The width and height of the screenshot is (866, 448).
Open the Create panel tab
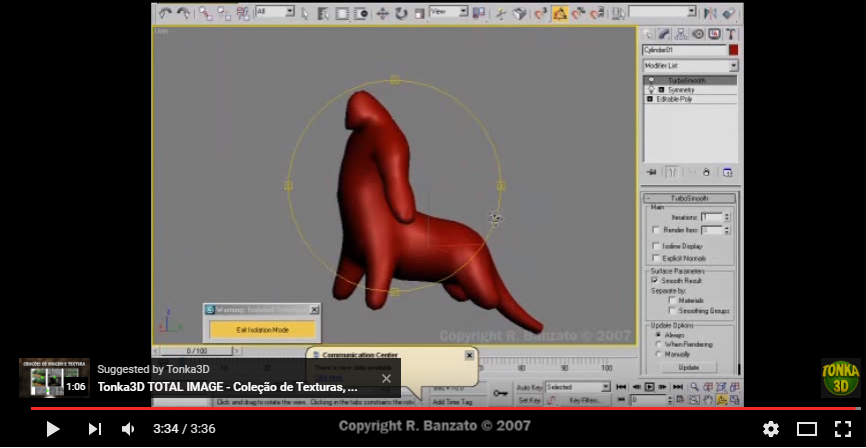pyautogui.click(x=648, y=34)
